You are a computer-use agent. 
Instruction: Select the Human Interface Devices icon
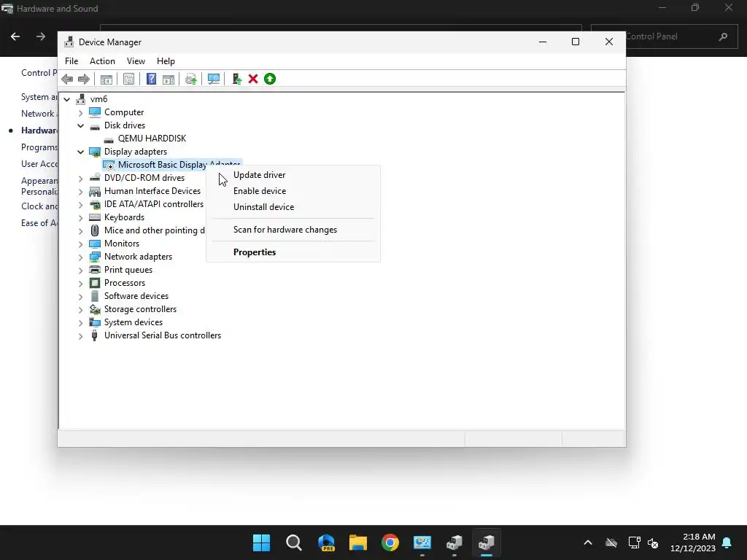(95, 191)
